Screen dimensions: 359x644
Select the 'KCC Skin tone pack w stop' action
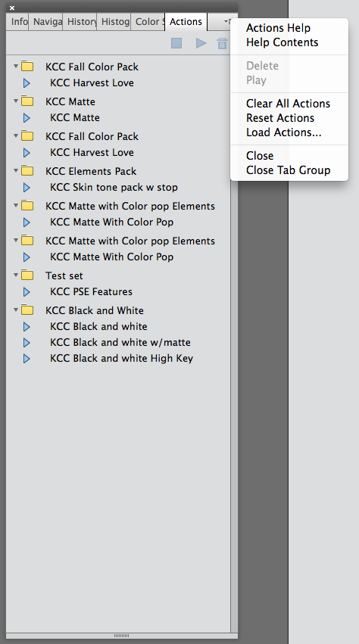[x=114, y=187]
